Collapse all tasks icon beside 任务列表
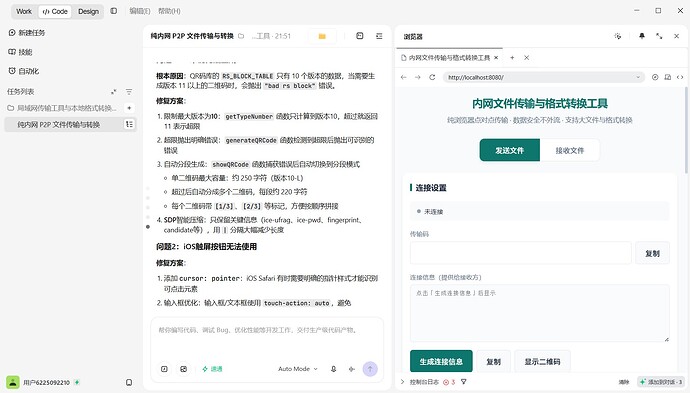 (x=114, y=92)
